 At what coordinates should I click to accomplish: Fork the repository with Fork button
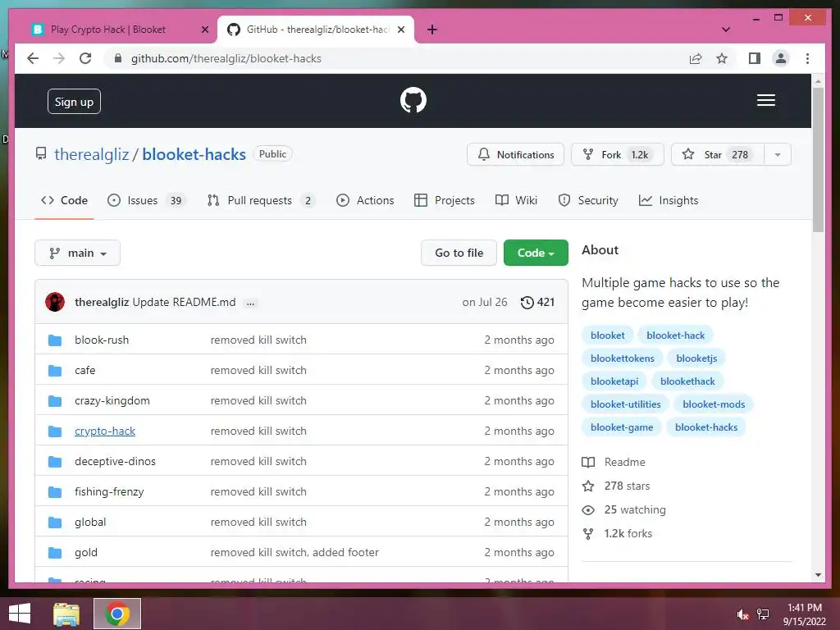[618, 155]
